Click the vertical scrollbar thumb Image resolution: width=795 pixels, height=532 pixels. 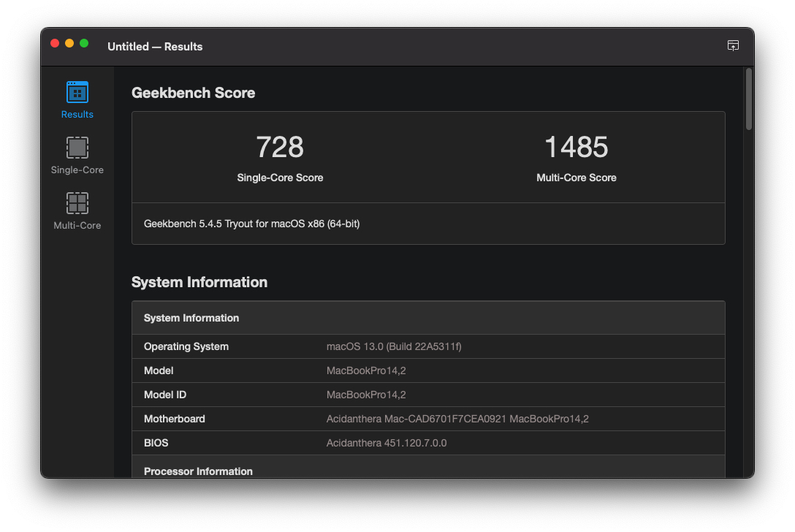[x=748, y=99]
